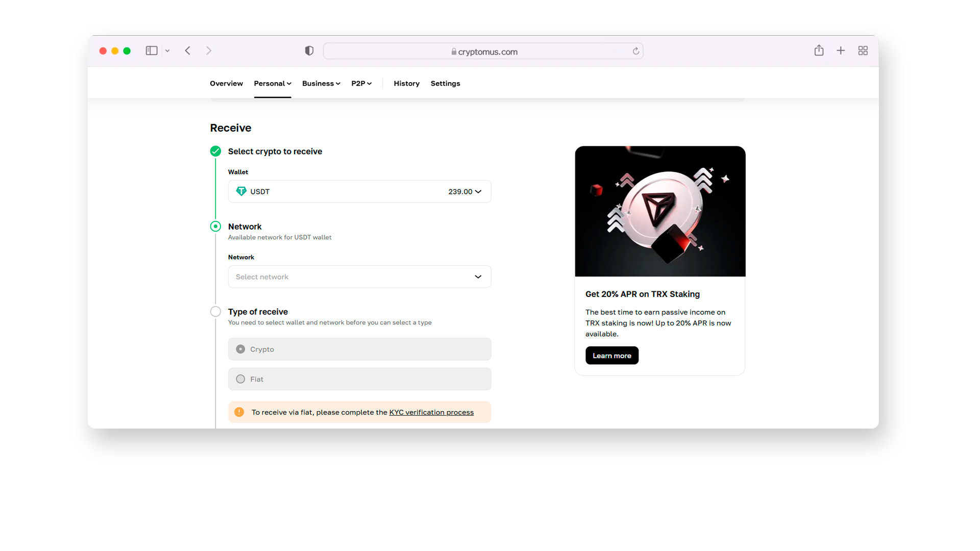This screenshot has height=551, width=980.
Task: Click the TRX staking promotional image
Action: (x=659, y=211)
